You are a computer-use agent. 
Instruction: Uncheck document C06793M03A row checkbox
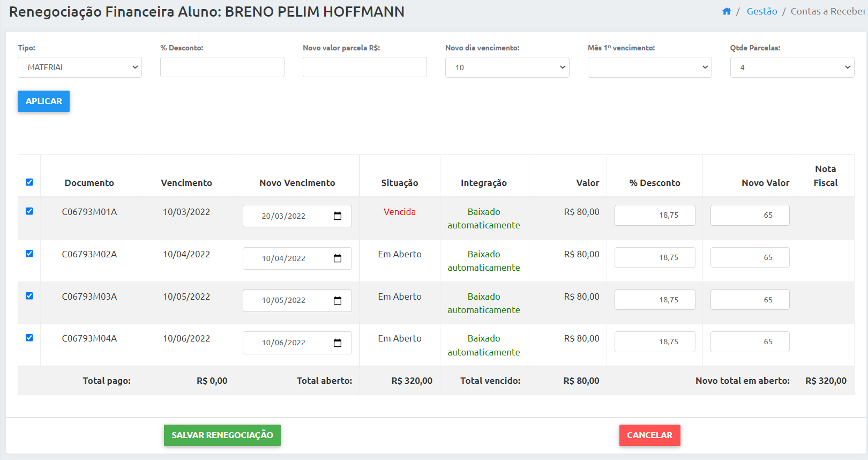[29, 296]
